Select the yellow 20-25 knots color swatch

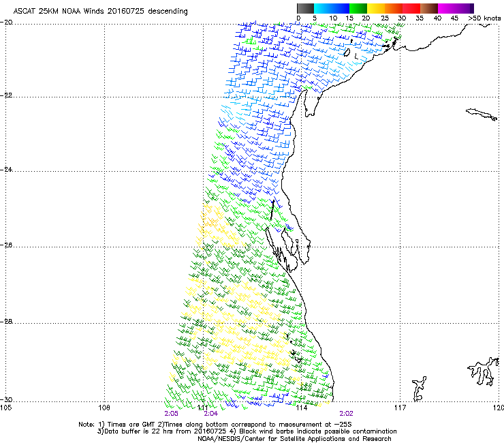pos(376,8)
